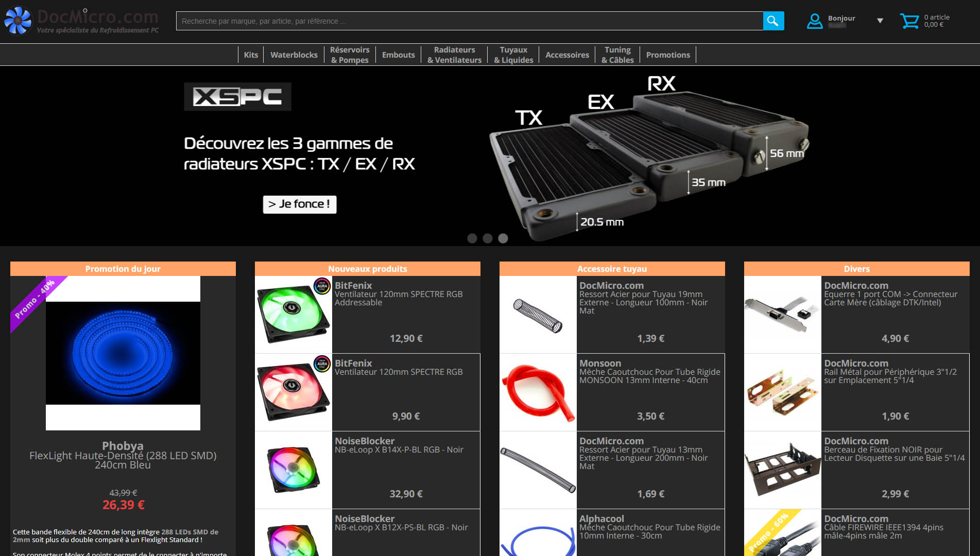
Task: Click the red BitFenix SPECTRE RGB fan thumbnail
Action: pyautogui.click(x=294, y=392)
